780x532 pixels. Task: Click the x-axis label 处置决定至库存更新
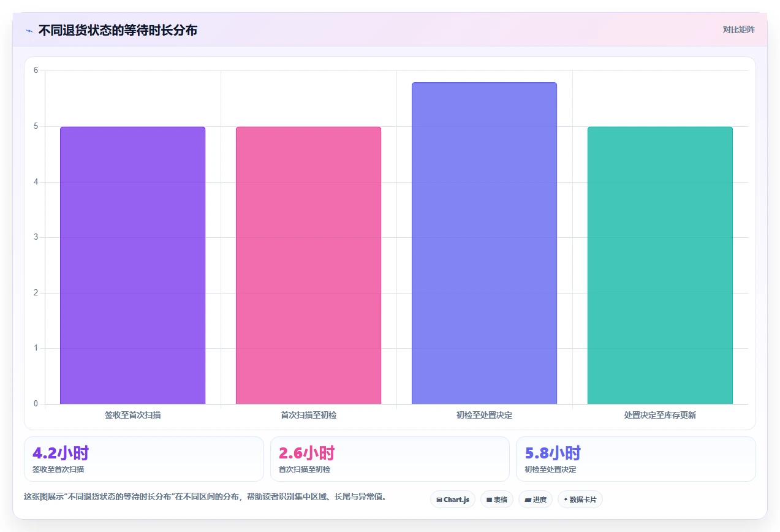click(660, 415)
